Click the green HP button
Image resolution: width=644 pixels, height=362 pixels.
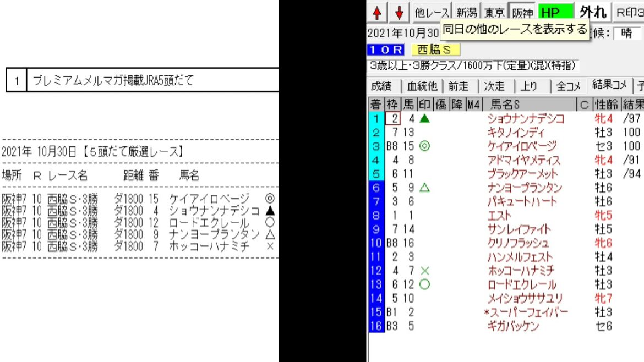[x=555, y=11]
